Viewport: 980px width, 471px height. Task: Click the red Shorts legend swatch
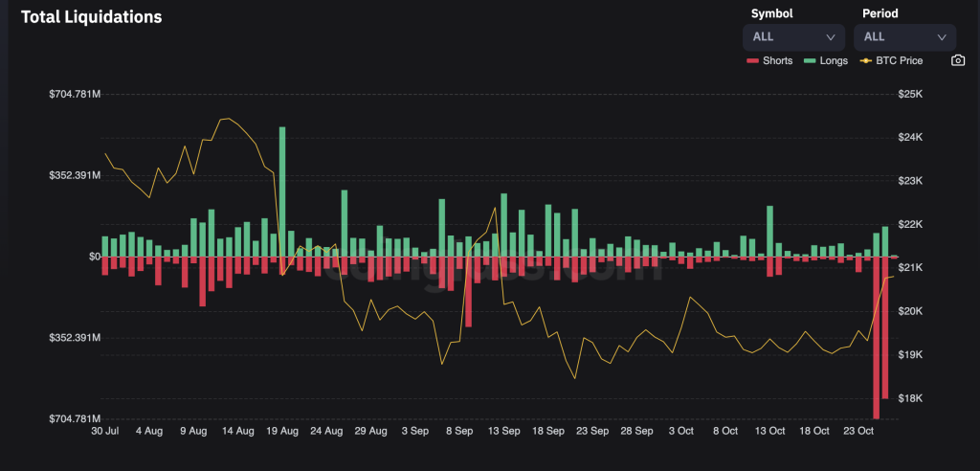click(x=752, y=61)
